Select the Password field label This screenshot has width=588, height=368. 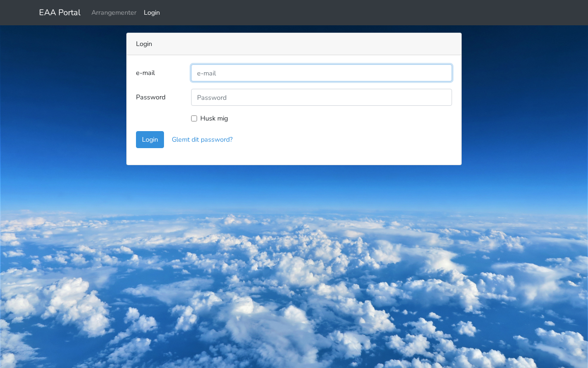pos(151,98)
